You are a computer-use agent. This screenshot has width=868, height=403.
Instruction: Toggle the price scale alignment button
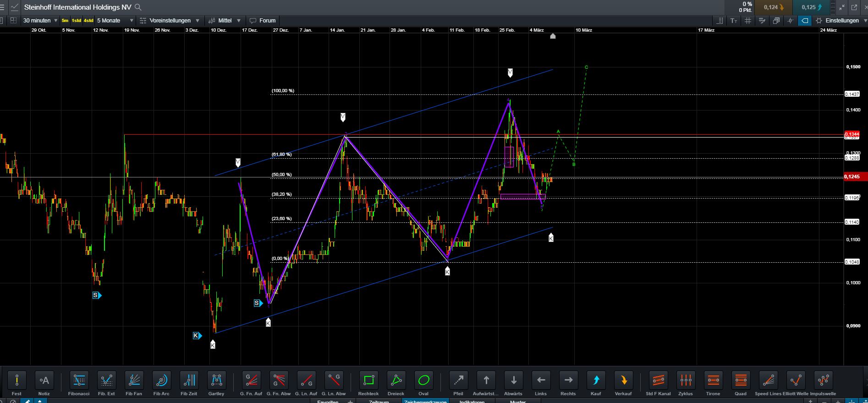point(720,21)
